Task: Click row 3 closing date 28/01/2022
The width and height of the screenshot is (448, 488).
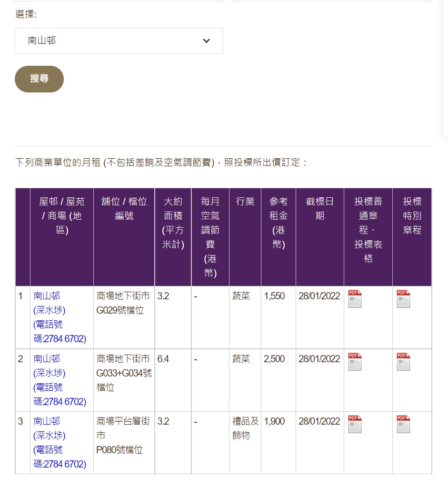Action: [319, 421]
